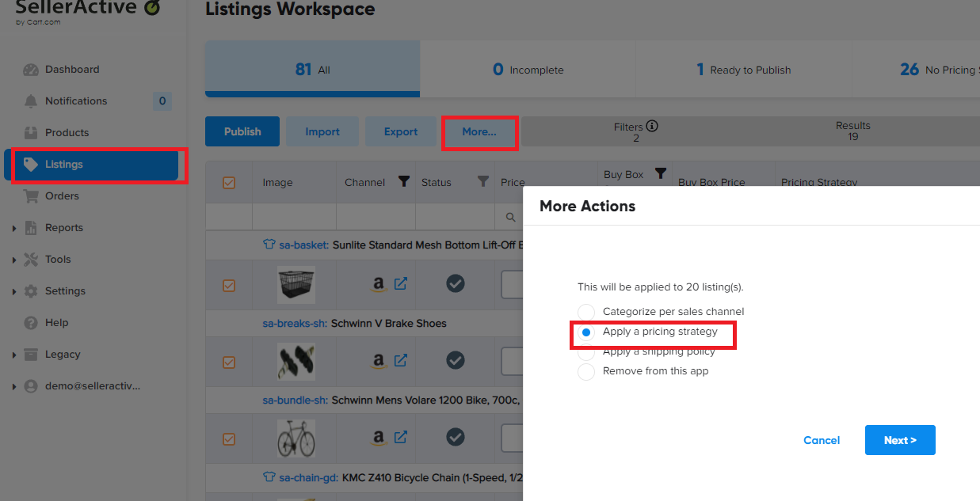Open the sa-breaks-sh product link
Image resolution: width=980 pixels, height=501 pixels.
pos(295,323)
